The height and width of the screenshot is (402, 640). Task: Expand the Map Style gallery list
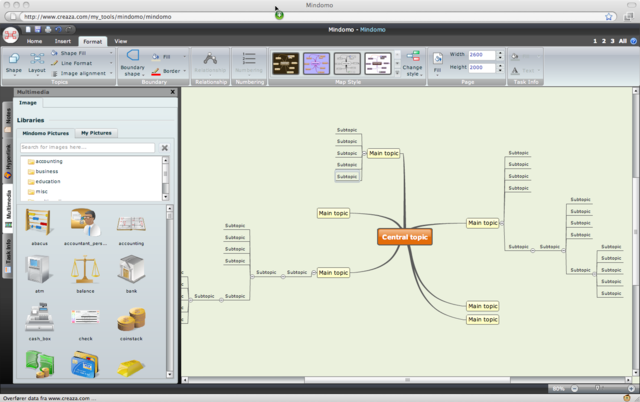(x=397, y=73)
